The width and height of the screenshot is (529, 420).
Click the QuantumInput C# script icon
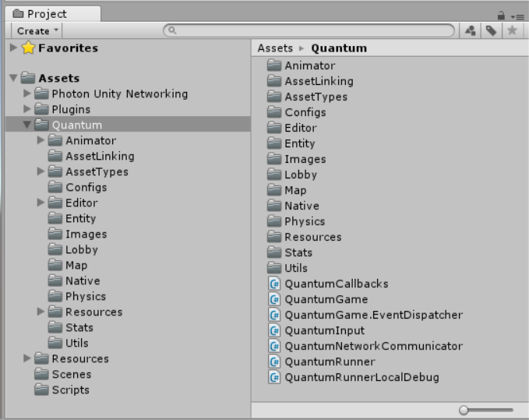click(274, 330)
